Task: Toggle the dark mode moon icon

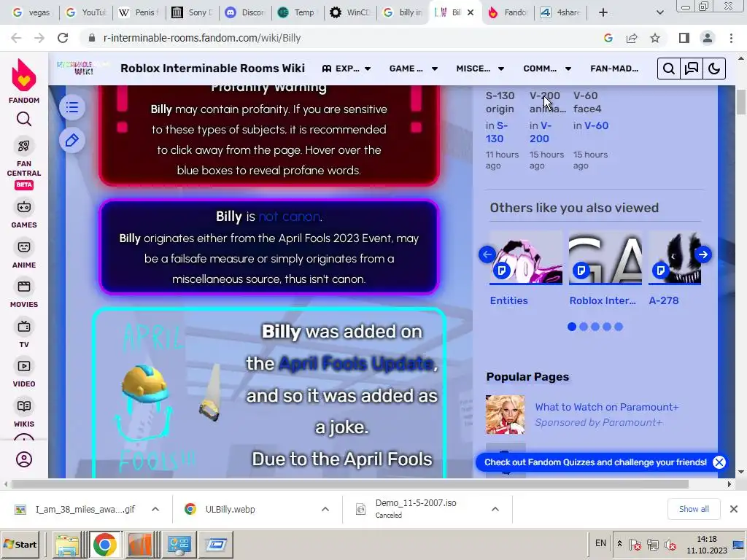Action: (x=714, y=69)
